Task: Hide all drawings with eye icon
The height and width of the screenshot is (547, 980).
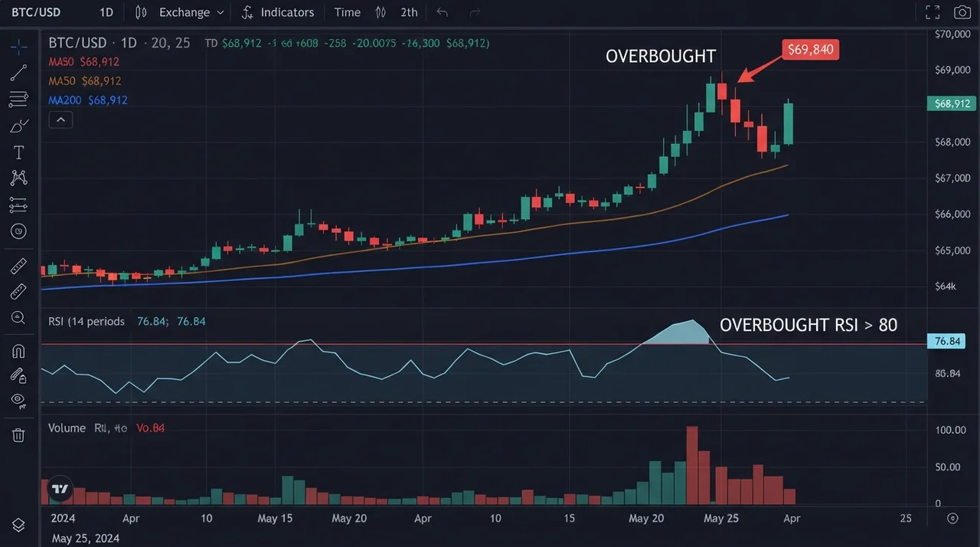Action: coord(19,400)
